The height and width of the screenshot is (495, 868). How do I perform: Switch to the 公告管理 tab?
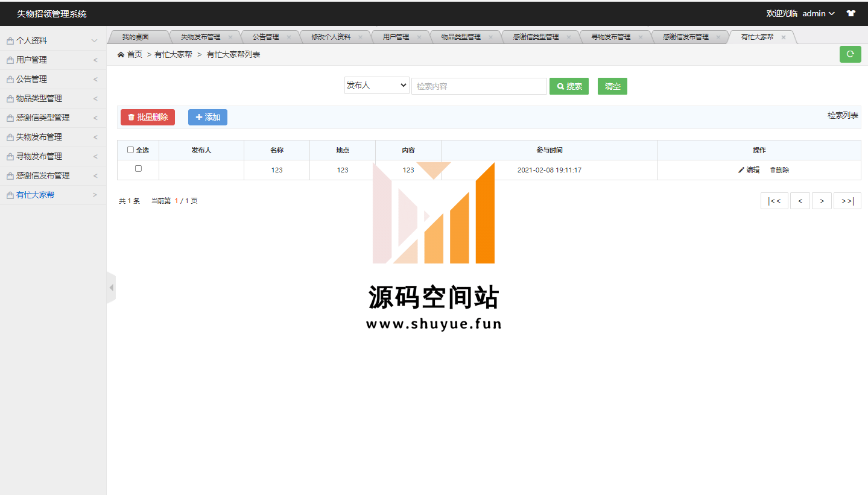point(265,37)
